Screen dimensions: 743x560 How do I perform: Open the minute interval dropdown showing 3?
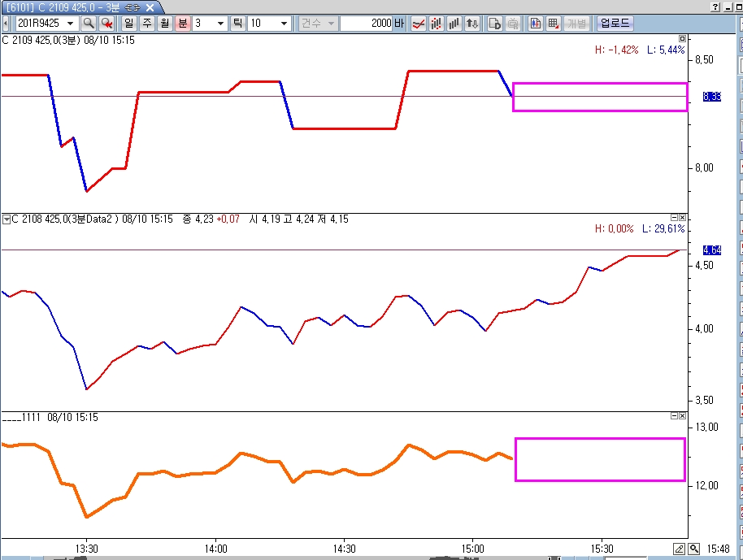(x=219, y=24)
